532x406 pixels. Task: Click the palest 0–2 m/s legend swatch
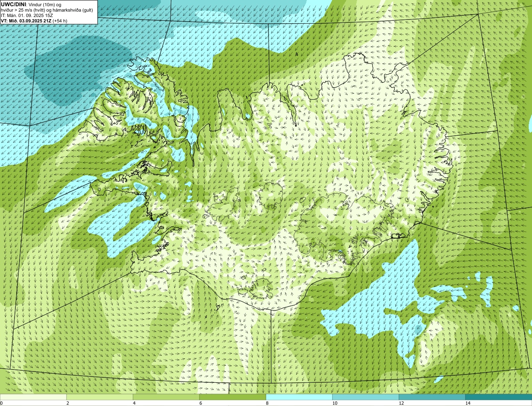(33, 397)
